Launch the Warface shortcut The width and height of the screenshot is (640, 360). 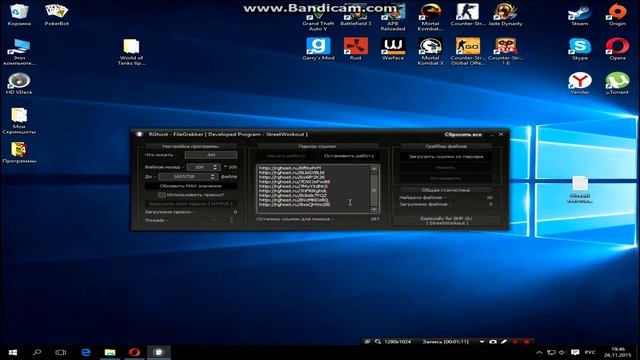[393, 49]
